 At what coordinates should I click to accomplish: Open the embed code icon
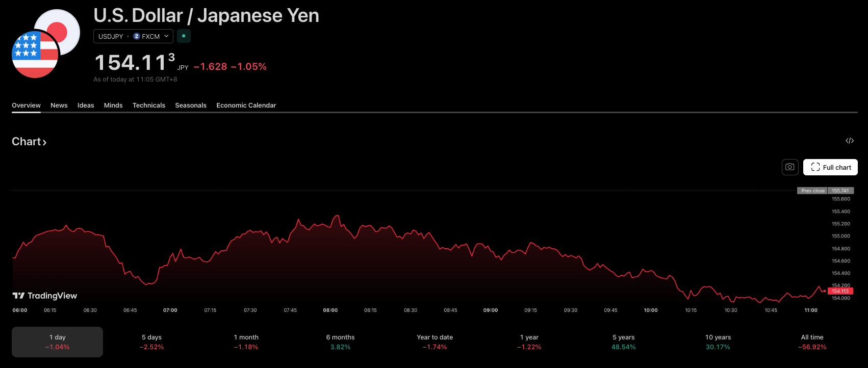[850, 141]
